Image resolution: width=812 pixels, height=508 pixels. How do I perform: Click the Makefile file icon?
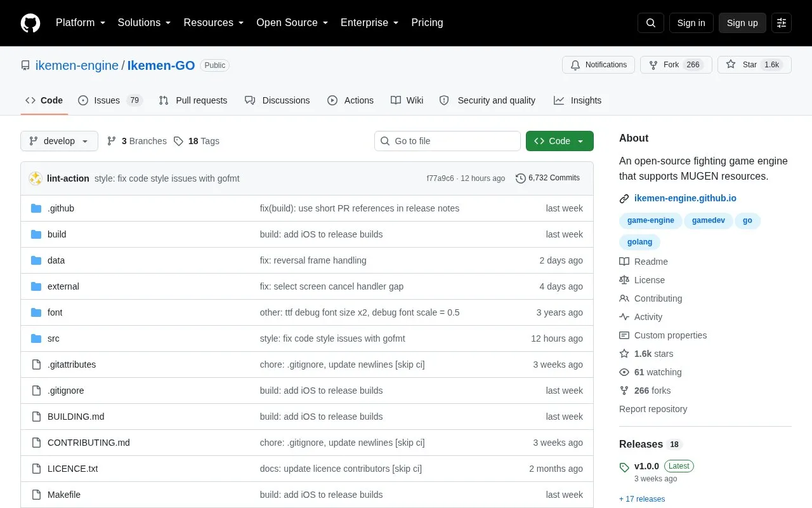pos(36,495)
